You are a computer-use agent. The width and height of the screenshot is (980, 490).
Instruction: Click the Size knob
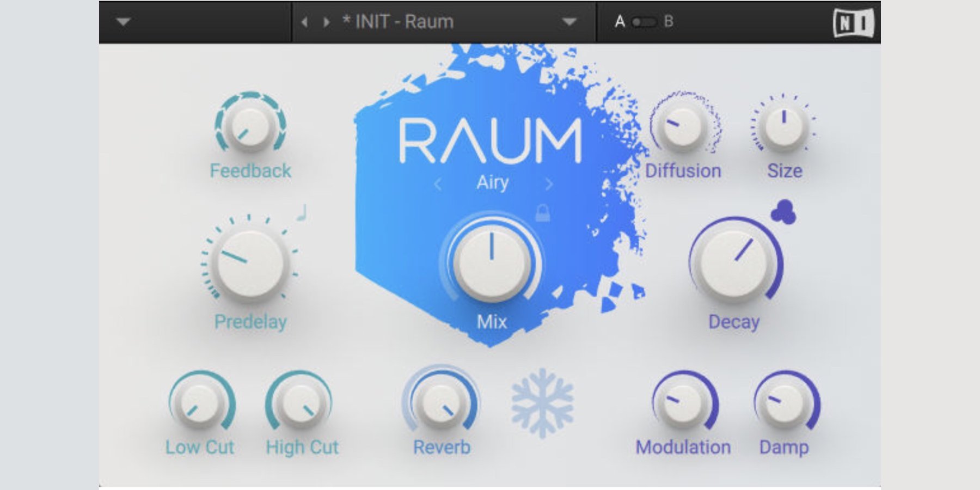[784, 126]
